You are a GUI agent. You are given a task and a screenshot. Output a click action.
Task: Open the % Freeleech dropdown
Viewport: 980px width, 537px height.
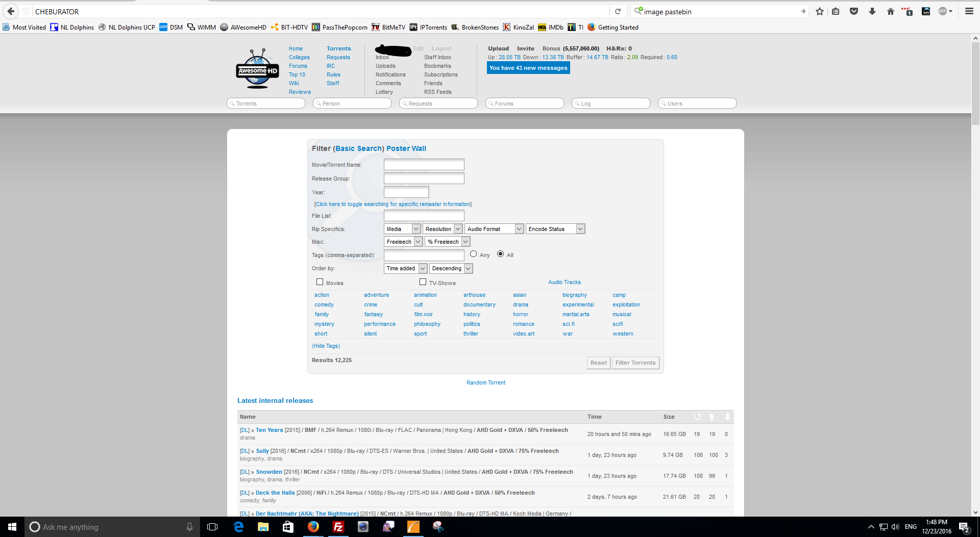447,242
